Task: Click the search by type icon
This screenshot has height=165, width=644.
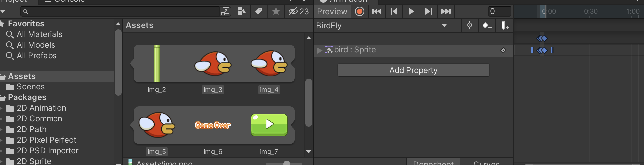Action: click(241, 11)
